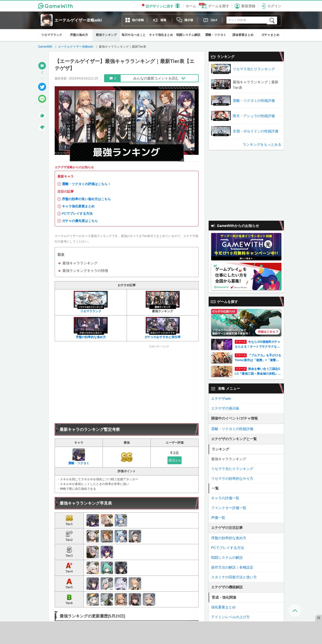Open the ガチャまとめ tab
Viewport: 322px width, 644px height.
click(x=270, y=35)
